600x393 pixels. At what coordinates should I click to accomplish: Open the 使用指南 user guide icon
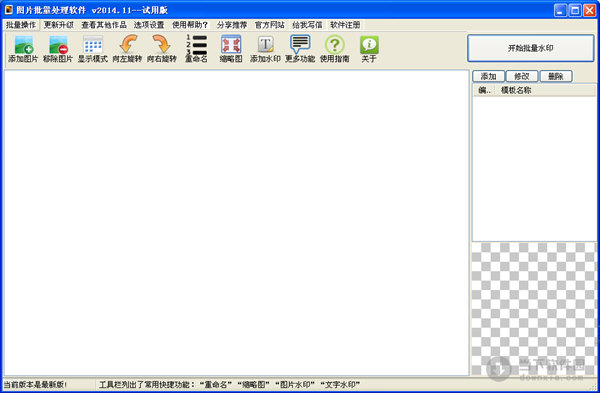tap(335, 49)
